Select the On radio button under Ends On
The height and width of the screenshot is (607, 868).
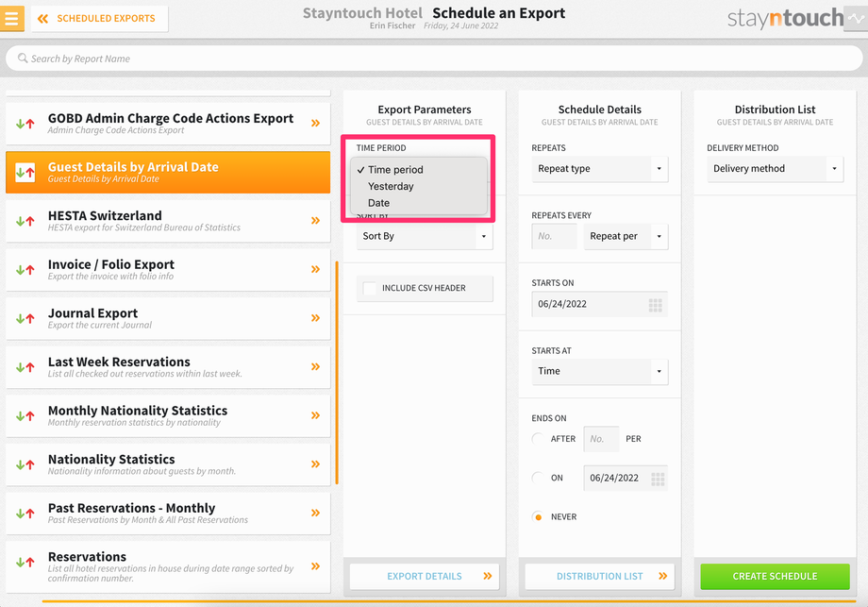538,478
